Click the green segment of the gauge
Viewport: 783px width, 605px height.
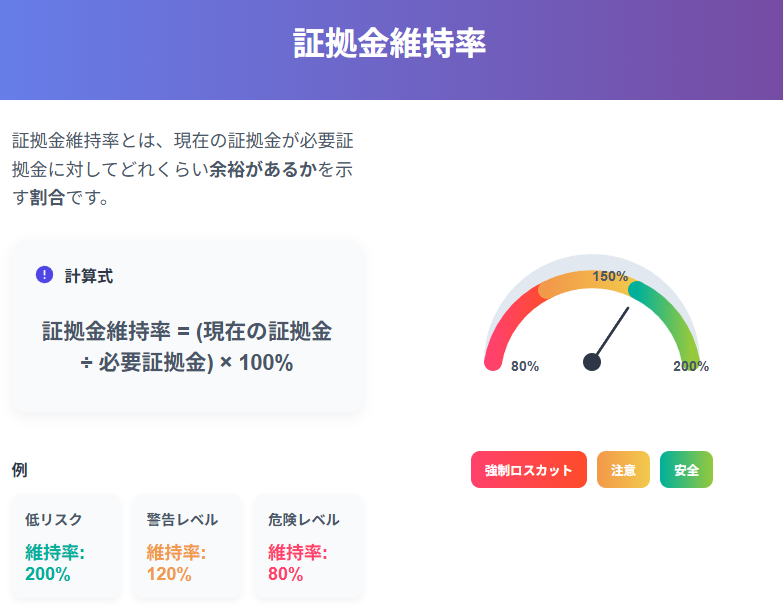(674, 314)
